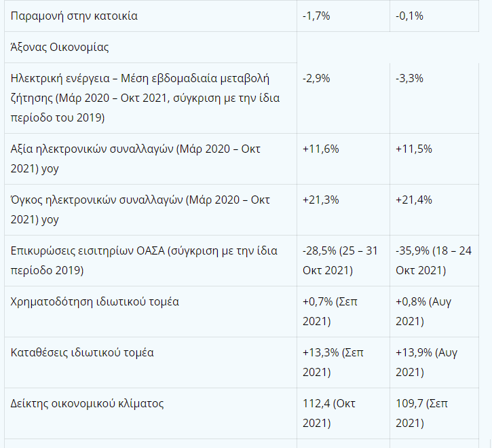The height and width of the screenshot is (448, 492).
Task: Click the "Όγκος ηλεκτρονικών συναλλαγών" row label
Action: [140, 208]
